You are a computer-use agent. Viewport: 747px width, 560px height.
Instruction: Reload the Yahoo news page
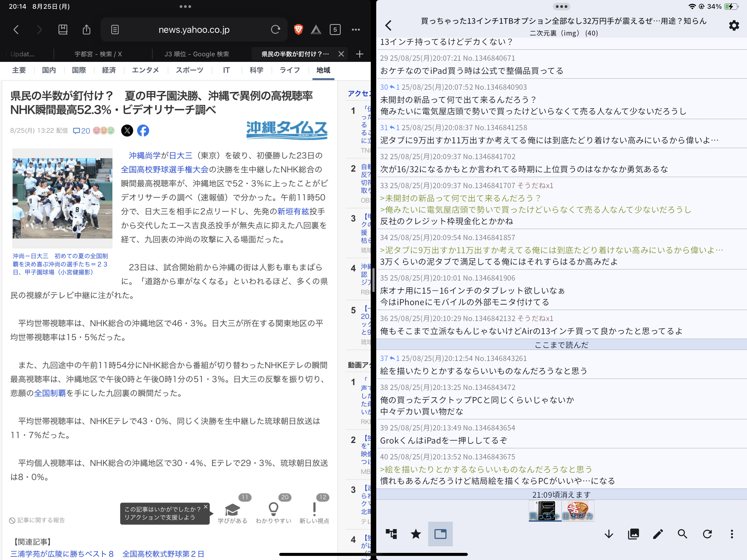(x=276, y=30)
